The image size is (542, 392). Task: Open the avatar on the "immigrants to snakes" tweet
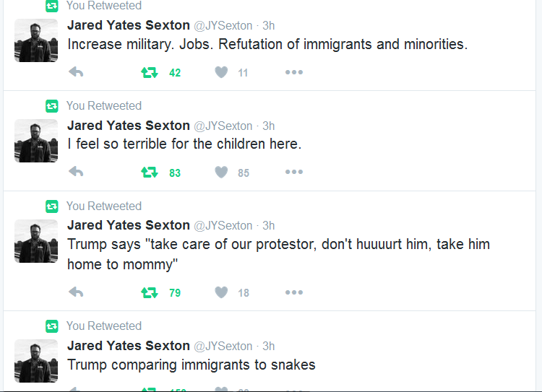36,360
